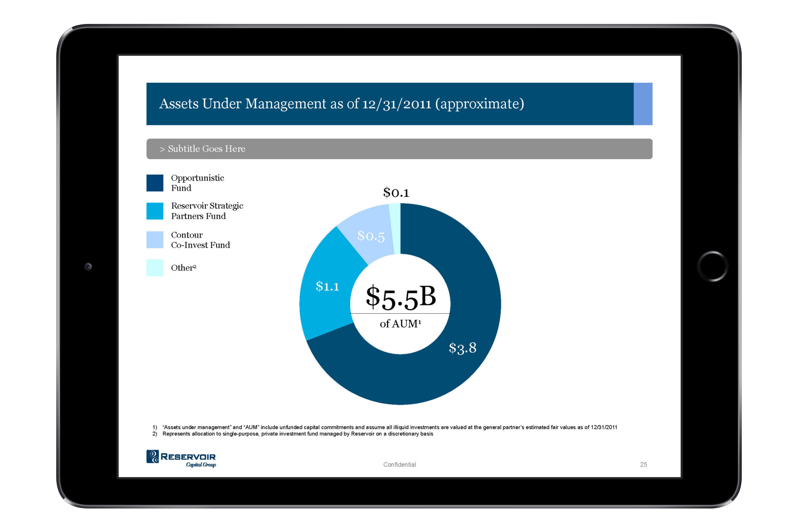Click the 'Subtitle Goes Here' gray bar
Image resolution: width=798 pixels, height=532 pixels.
[x=399, y=149]
